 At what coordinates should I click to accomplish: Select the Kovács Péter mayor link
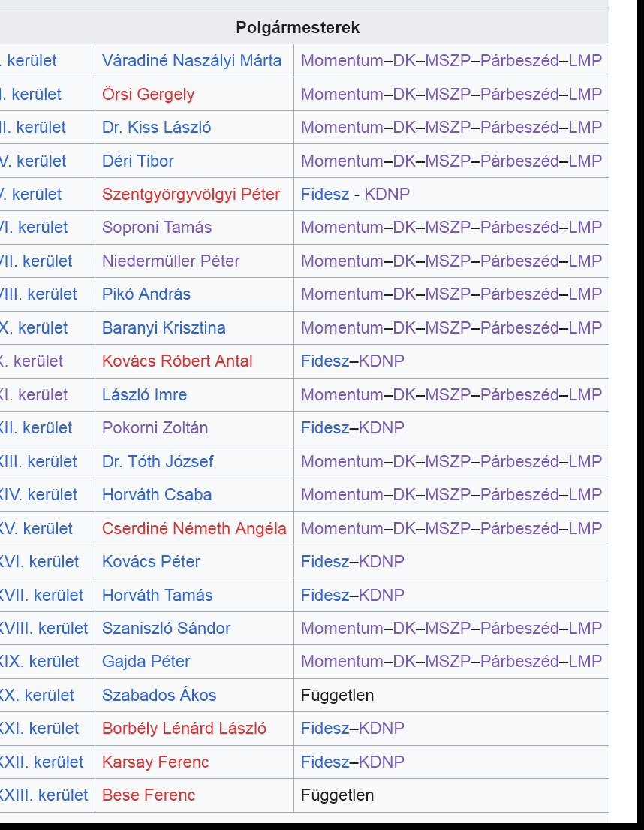click(151, 562)
